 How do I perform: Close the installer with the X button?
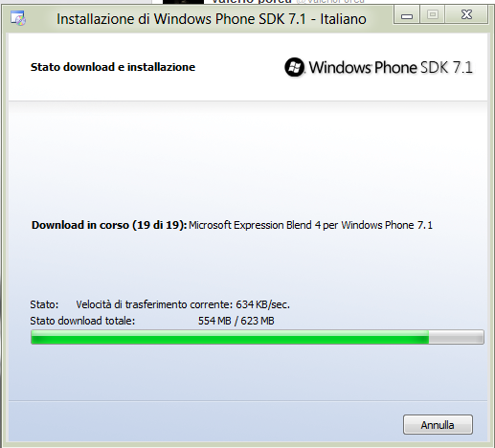pos(466,14)
